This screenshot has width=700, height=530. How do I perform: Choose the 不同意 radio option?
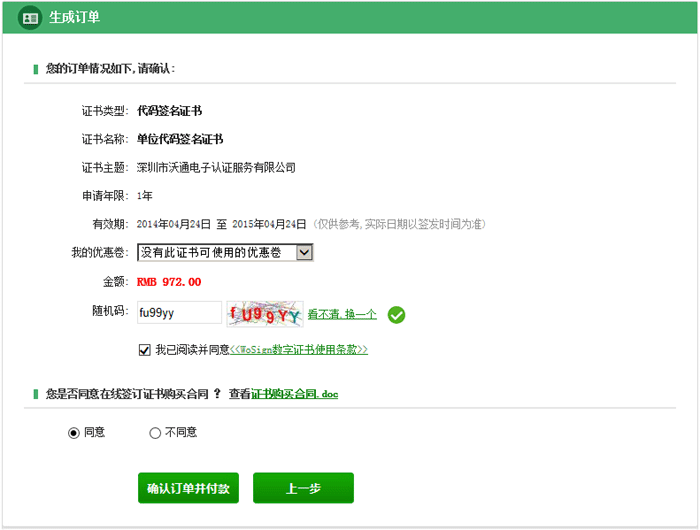coord(155,433)
